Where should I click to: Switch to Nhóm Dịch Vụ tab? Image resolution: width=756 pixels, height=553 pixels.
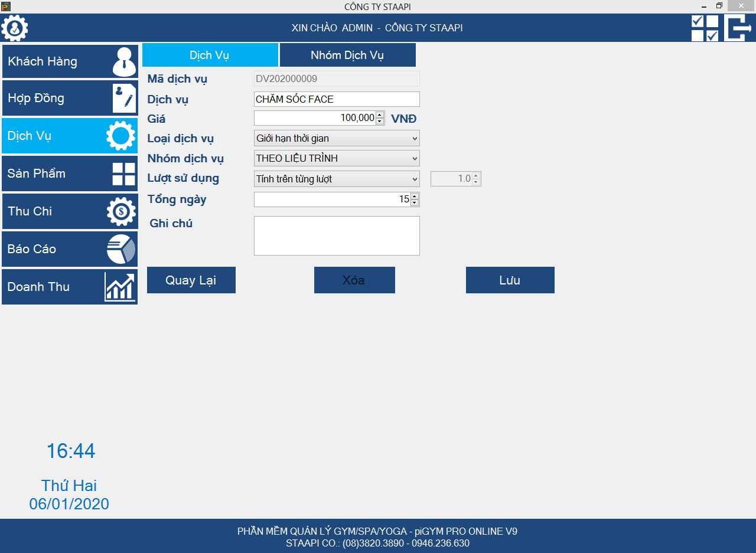pos(347,55)
